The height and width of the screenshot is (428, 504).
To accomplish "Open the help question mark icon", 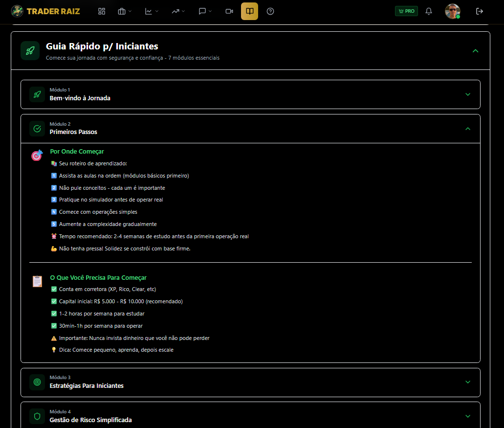I will 270,11.
